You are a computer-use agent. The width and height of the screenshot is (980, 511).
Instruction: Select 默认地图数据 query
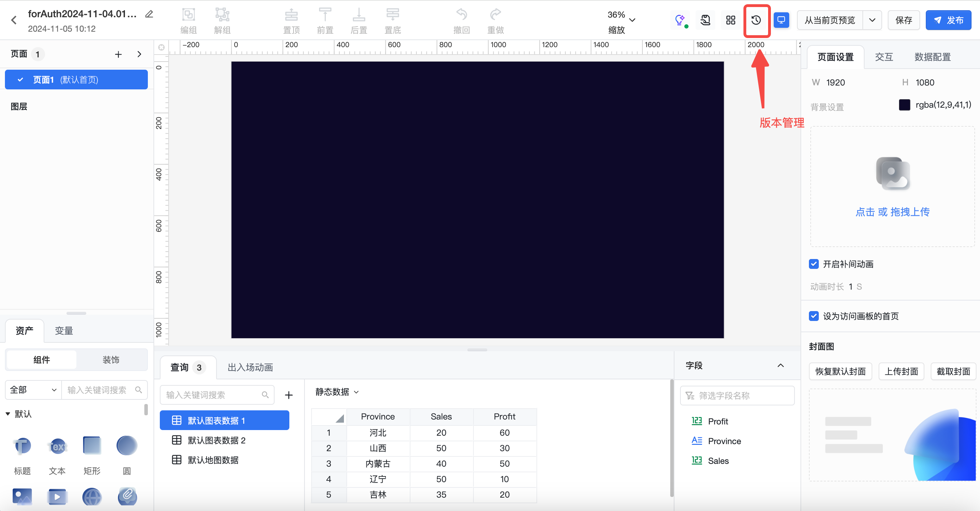tap(225, 460)
